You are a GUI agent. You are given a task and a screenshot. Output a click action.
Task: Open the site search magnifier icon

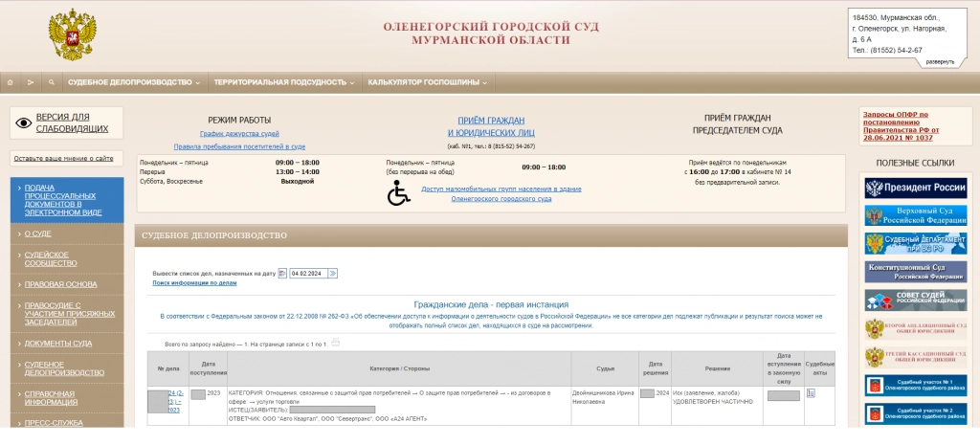(52, 82)
